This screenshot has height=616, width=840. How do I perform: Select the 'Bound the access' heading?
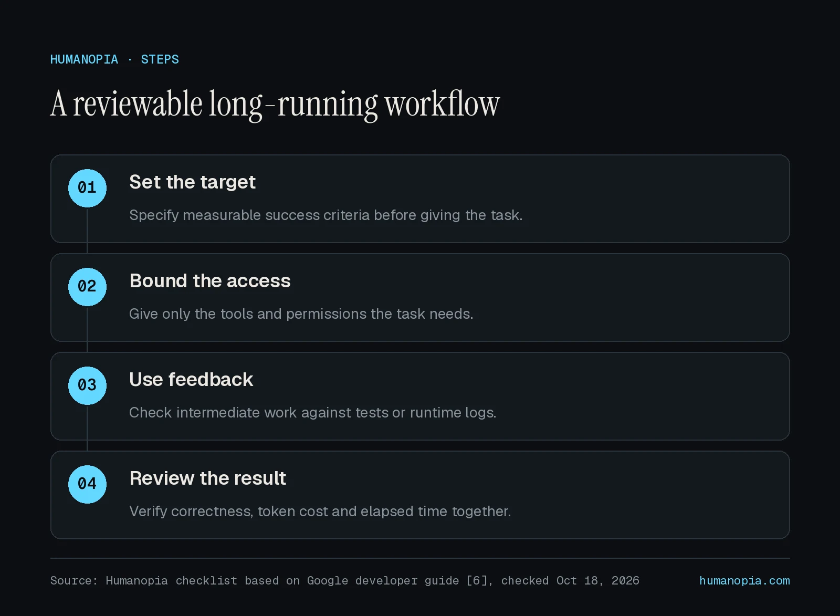(x=210, y=280)
